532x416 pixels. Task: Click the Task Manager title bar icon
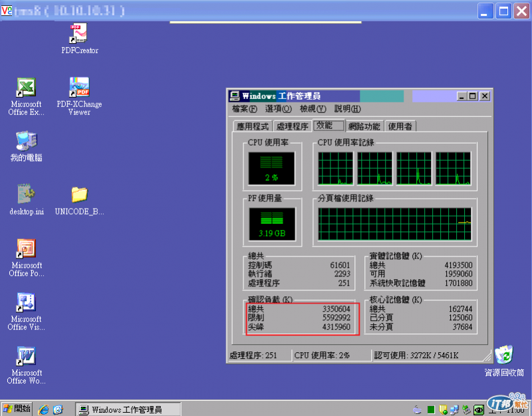[x=235, y=96]
